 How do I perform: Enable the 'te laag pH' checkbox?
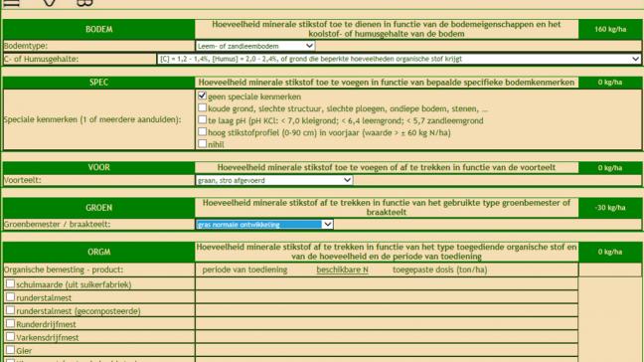click(202, 120)
